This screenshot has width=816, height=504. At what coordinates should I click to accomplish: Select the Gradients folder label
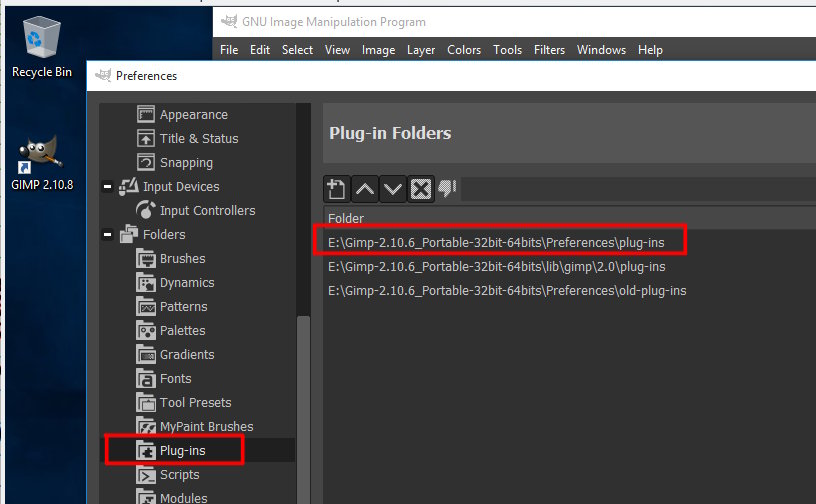tap(187, 354)
